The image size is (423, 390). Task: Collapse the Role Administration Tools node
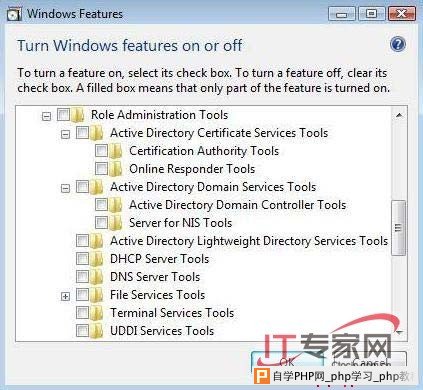[x=47, y=116]
